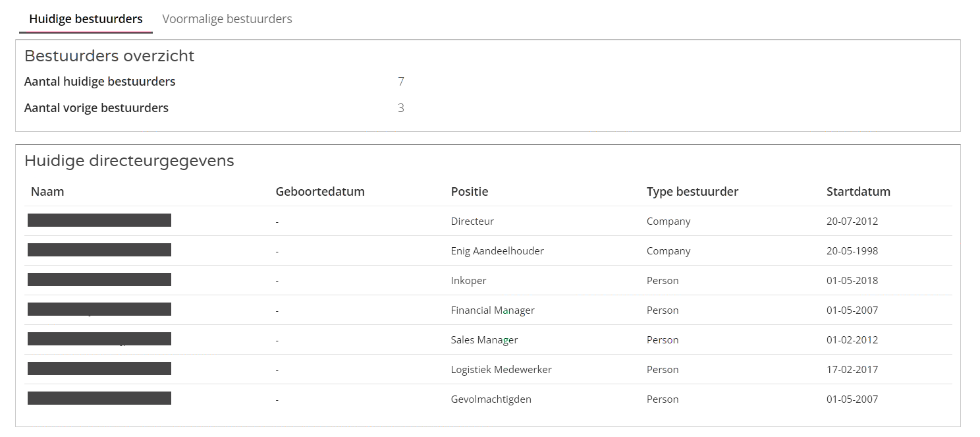Switch to the Voormalige bestuurders tab
The height and width of the screenshot is (437, 980).
pyautogui.click(x=227, y=19)
